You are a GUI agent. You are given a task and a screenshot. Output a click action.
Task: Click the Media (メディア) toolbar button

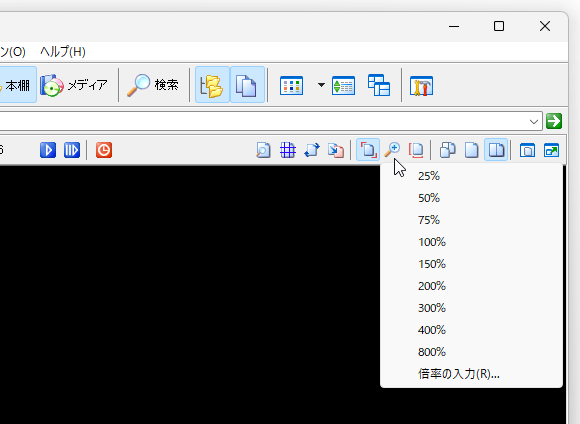click(74, 85)
